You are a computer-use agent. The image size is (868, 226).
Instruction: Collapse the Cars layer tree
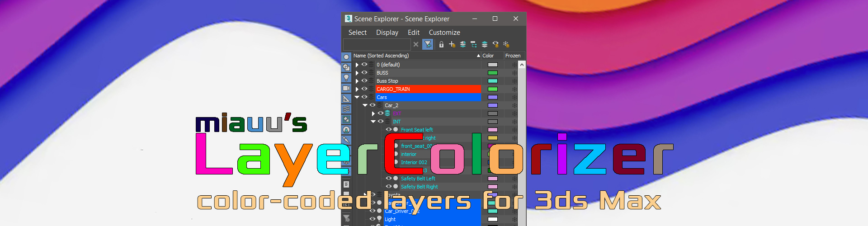357,97
